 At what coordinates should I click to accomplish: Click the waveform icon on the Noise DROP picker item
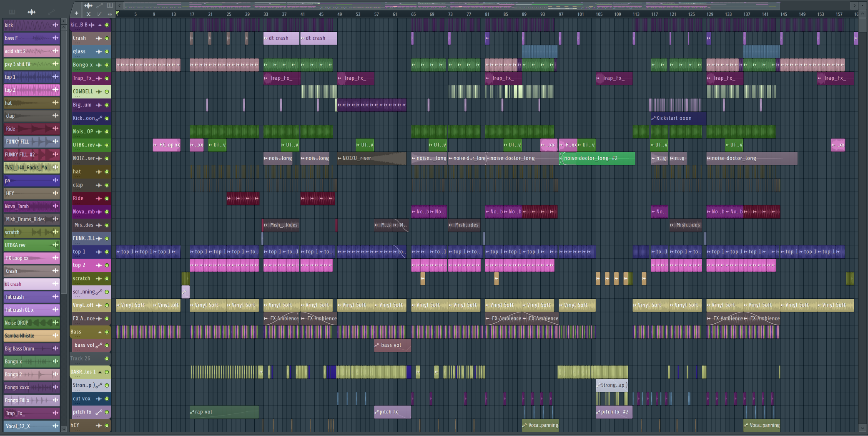(x=55, y=323)
